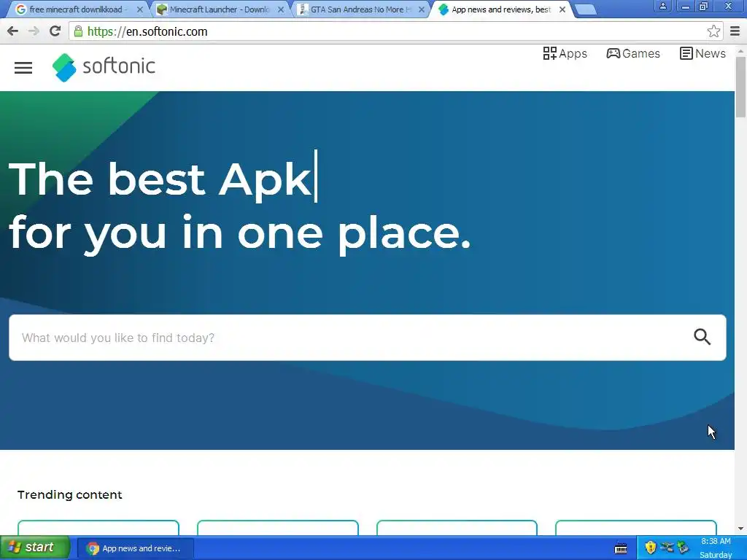Open the Games section

(633, 53)
